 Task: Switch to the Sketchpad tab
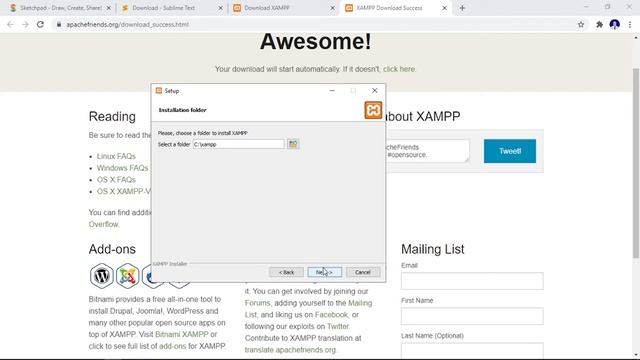pos(60,8)
